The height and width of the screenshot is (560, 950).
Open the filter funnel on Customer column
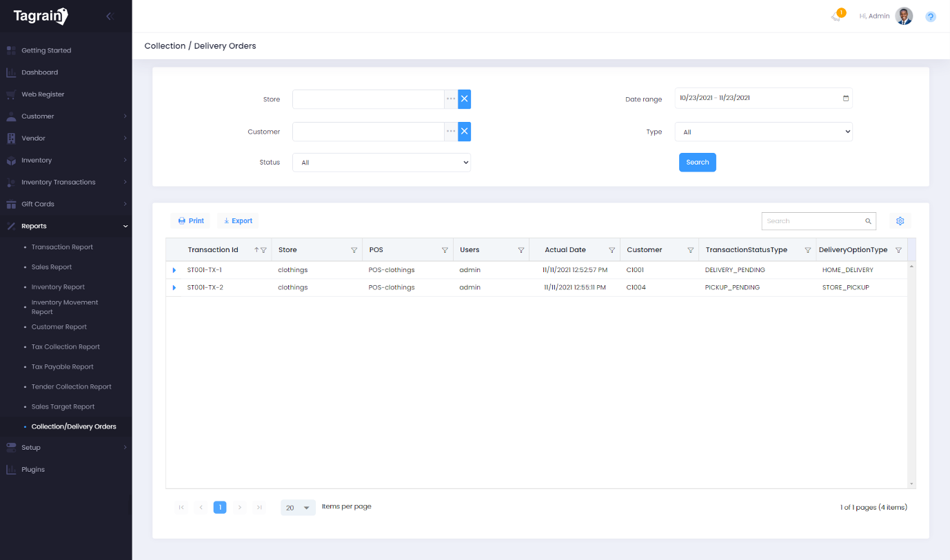click(x=691, y=249)
